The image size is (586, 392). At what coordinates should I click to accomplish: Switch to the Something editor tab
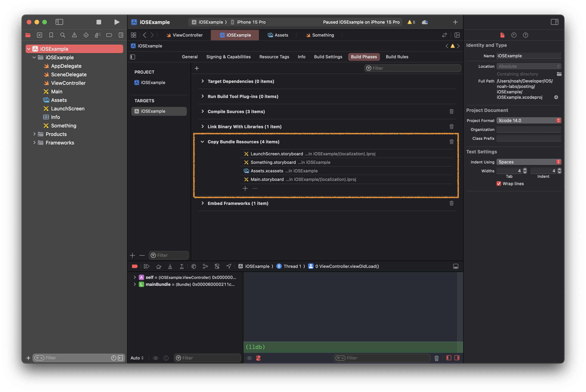320,35
